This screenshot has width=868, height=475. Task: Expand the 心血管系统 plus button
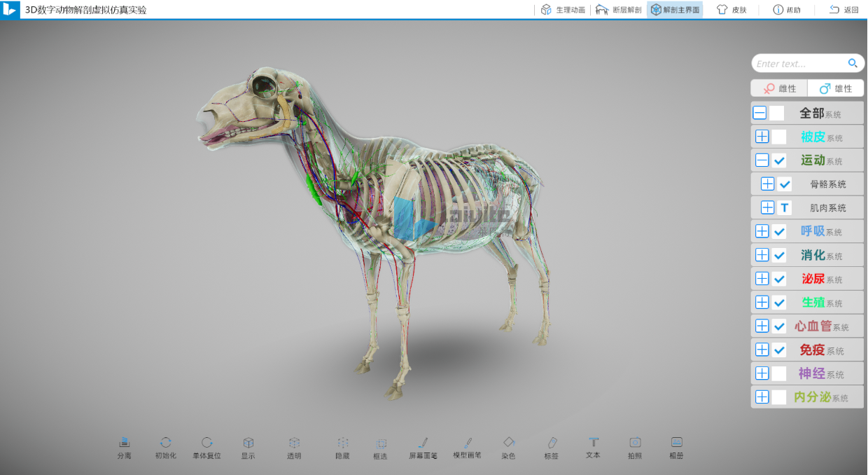(762, 326)
